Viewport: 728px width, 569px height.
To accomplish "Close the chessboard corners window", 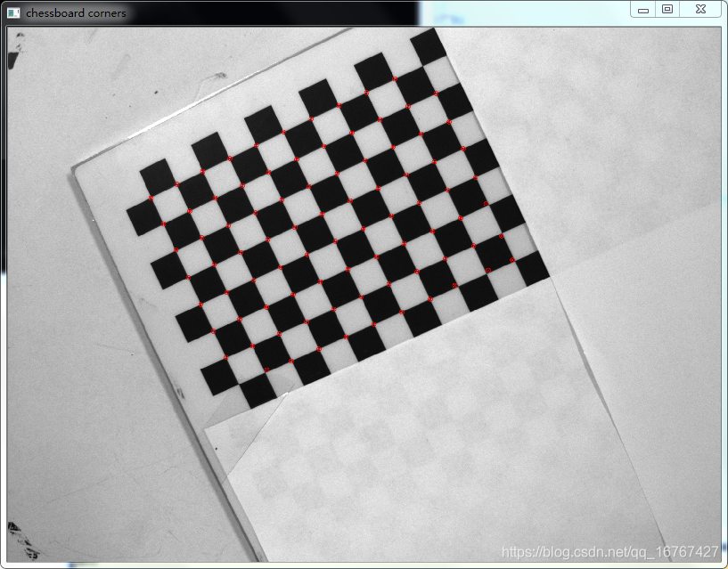I will tap(701, 9).
